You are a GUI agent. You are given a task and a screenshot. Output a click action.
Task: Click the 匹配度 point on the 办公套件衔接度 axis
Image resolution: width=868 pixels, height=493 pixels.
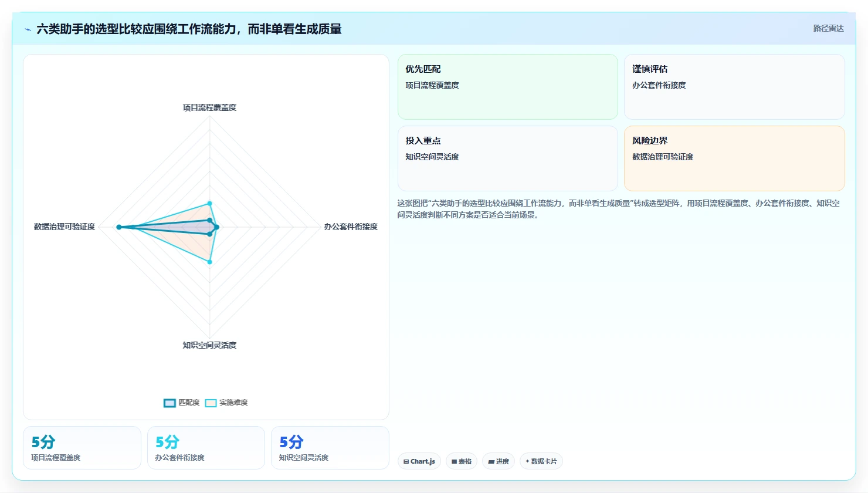pyautogui.click(x=216, y=227)
